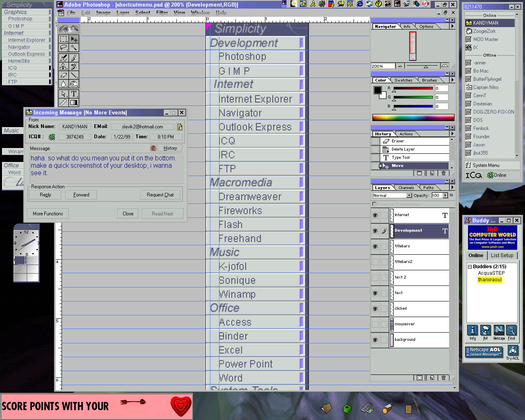Select the Gradient tool
The image size is (525, 420).
pyautogui.click(x=74, y=103)
